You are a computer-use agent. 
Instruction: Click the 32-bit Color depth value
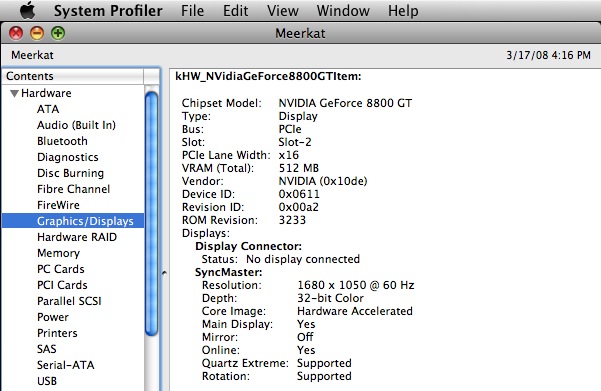[x=330, y=298]
